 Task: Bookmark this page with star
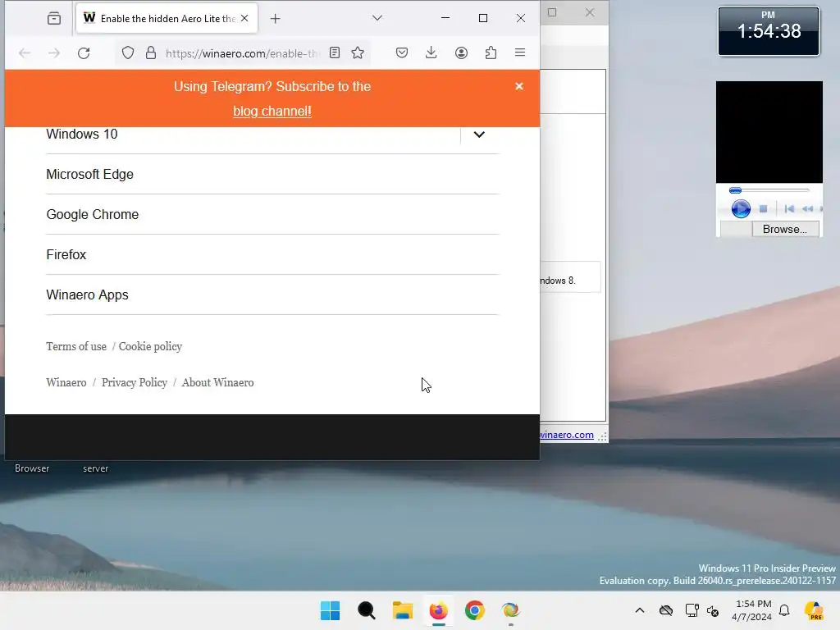click(x=358, y=52)
